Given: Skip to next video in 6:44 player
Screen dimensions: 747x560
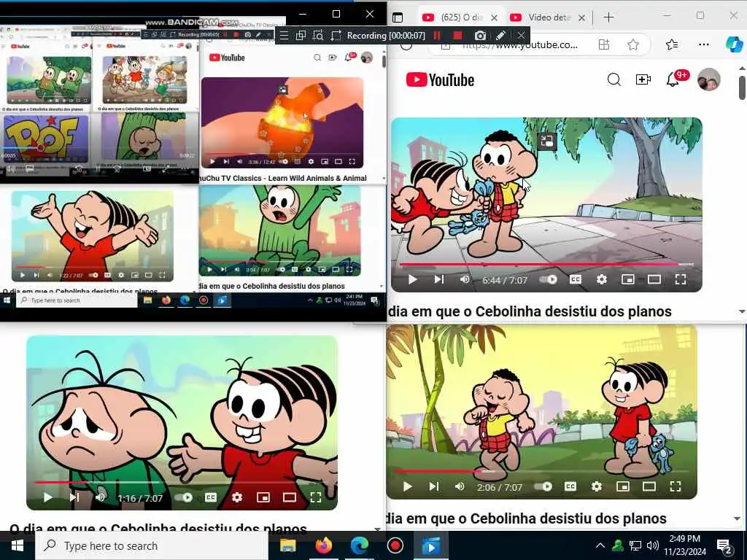Looking at the screenshot, I should [438, 279].
